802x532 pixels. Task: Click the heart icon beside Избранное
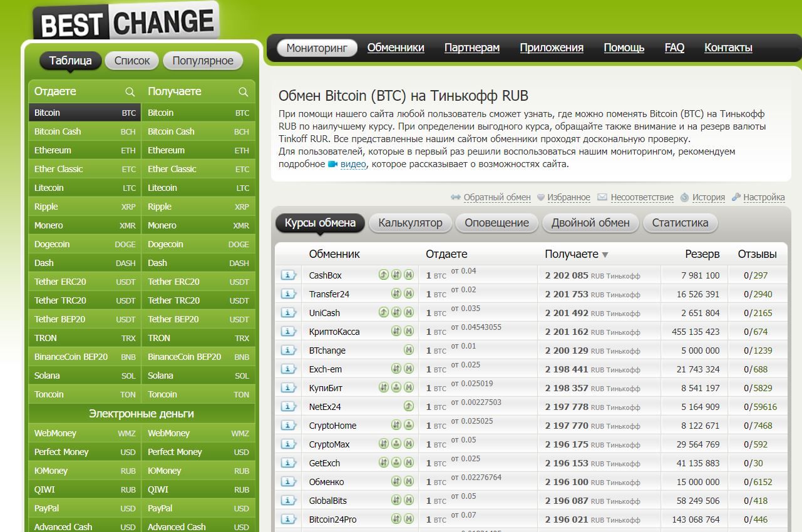(x=541, y=197)
